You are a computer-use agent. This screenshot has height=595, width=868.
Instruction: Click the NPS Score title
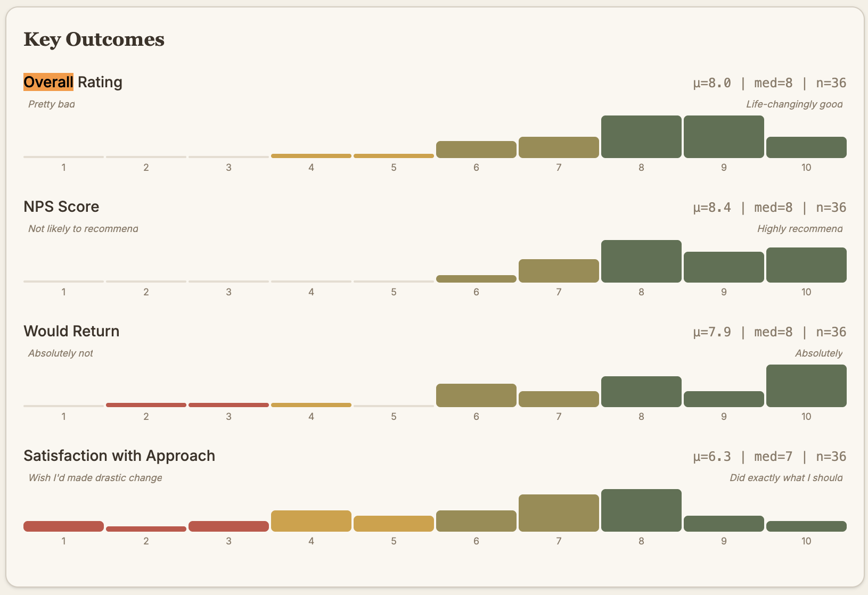pyautogui.click(x=61, y=206)
